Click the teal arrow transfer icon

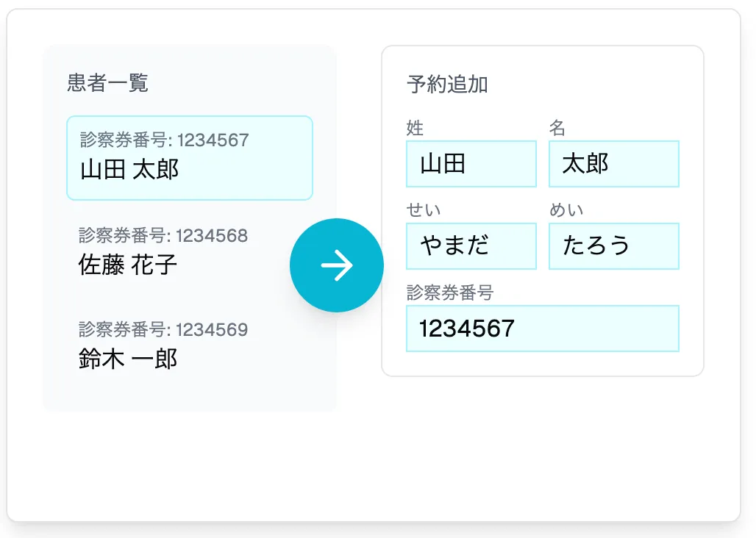pyautogui.click(x=337, y=265)
